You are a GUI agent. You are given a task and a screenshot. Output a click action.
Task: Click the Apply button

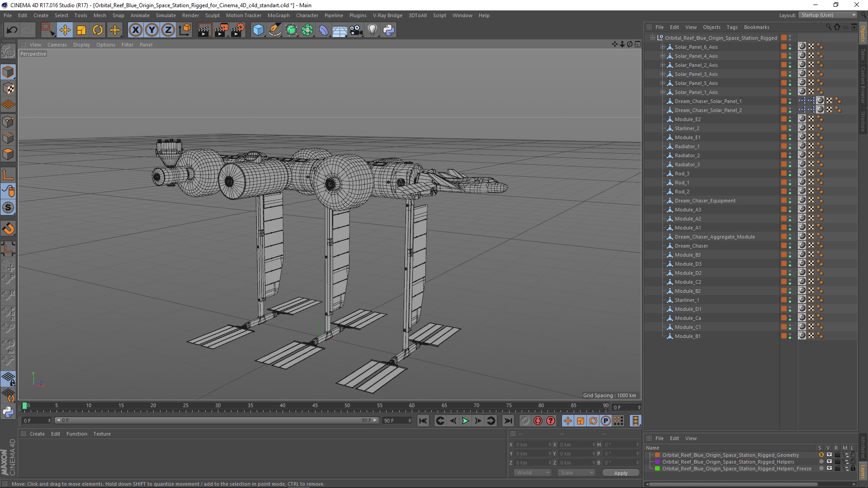coord(621,473)
